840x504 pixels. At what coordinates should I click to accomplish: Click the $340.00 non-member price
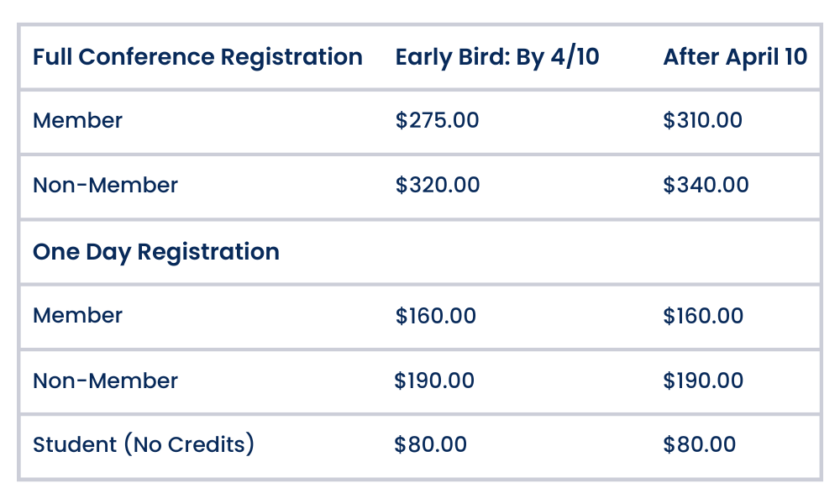click(706, 186)
